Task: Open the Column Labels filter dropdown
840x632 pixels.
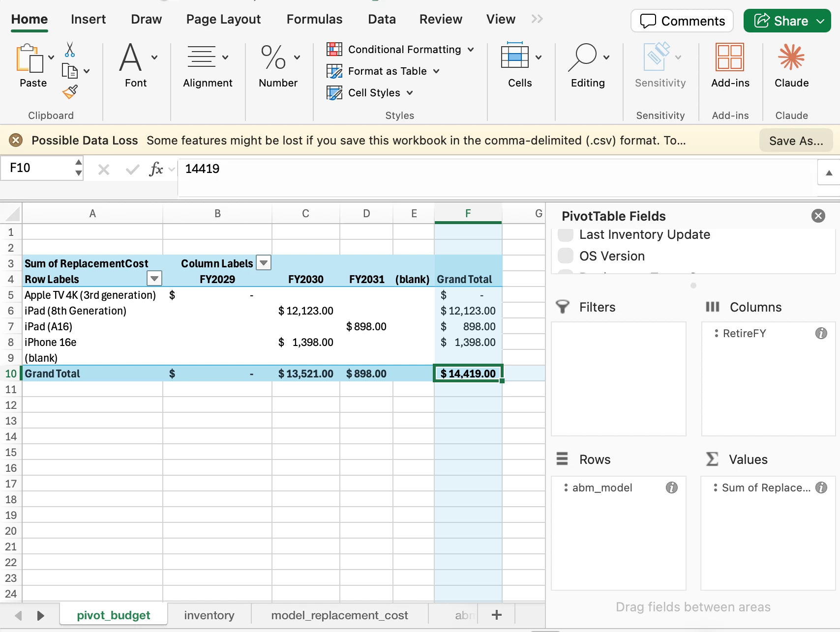Action: pos(264,263)
